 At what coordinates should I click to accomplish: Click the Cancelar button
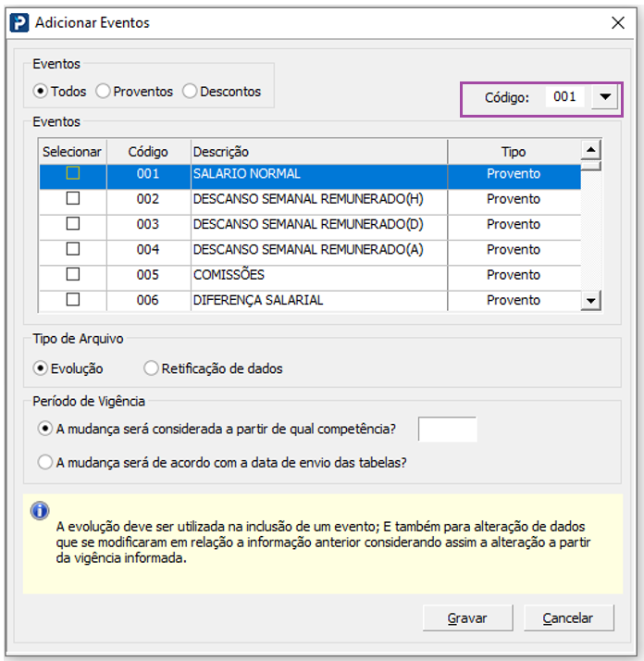coord(568,618)
